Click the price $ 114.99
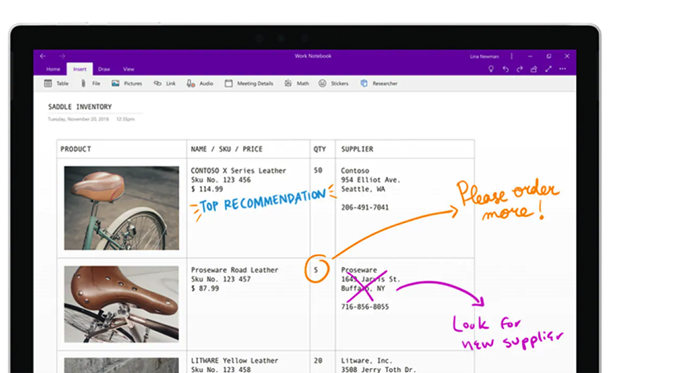 pos(207,189)
